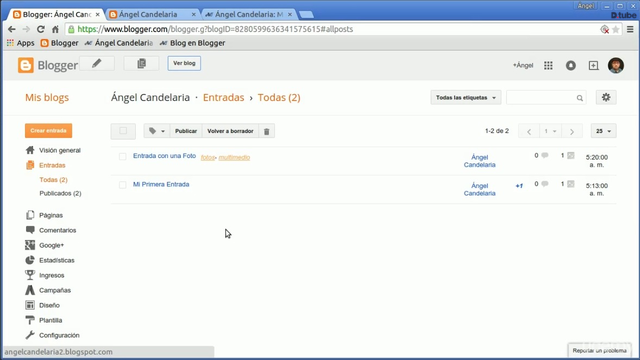Go to next page of posts
The height and width of the screenshot is (360, 640).
571,131
